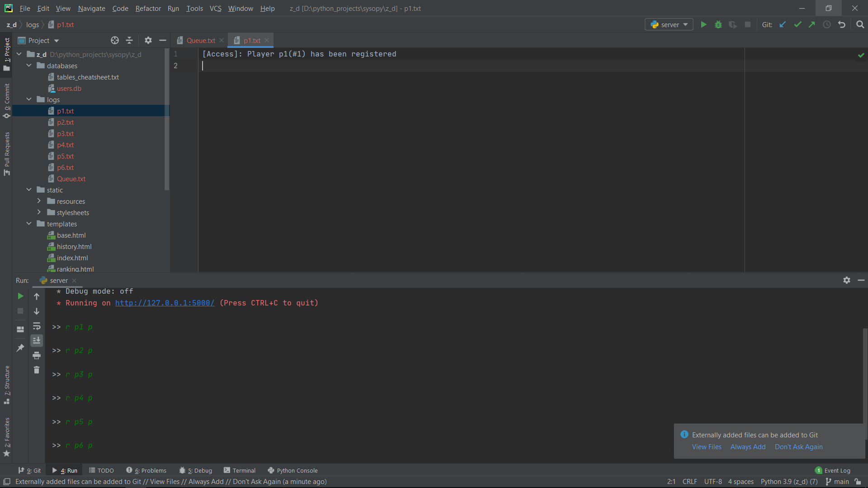Clear run console output with trash icon

point(37,370)
